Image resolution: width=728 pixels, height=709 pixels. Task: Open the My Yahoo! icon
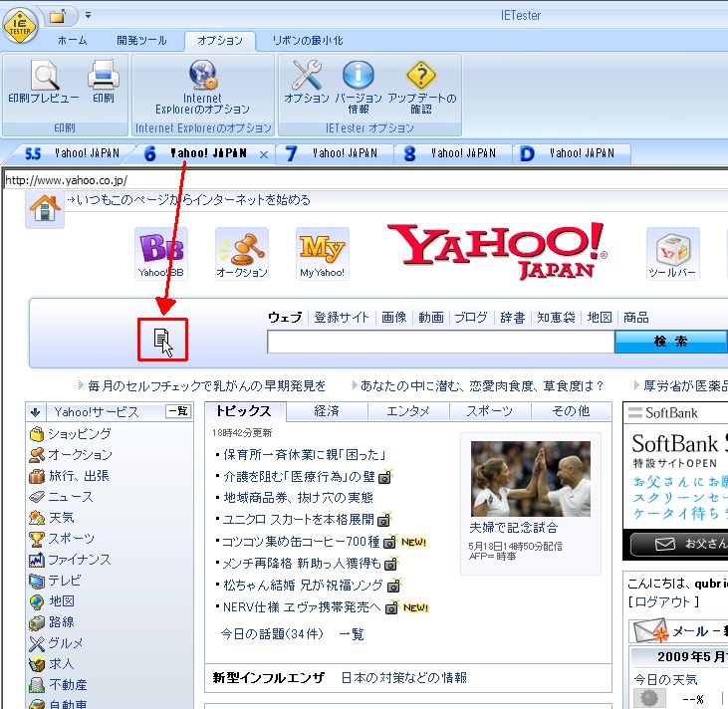coord(323,254)
